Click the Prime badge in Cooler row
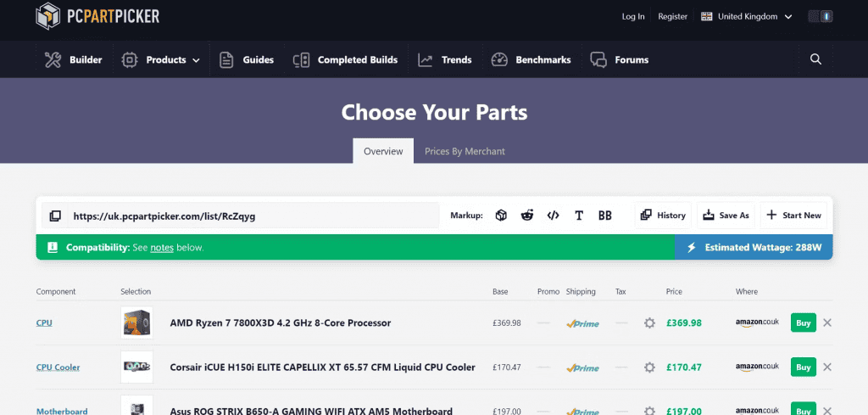The height and width of the screenshot is (415, 868). pos(582,368)
